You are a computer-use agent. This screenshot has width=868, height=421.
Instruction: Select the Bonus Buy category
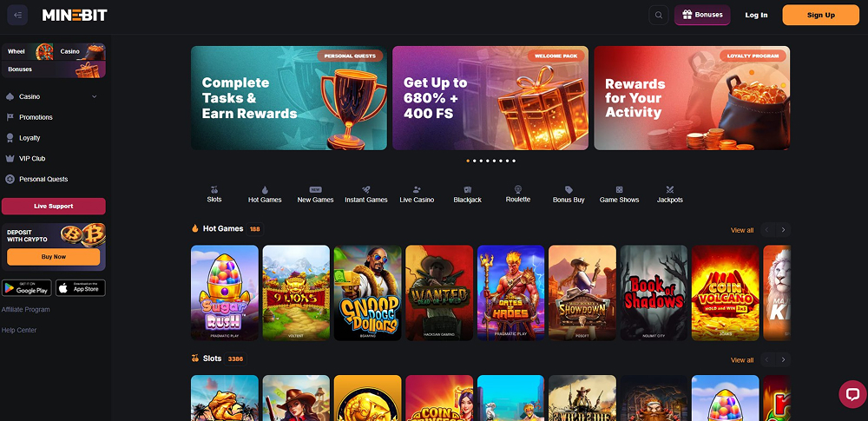coord(569,194)
